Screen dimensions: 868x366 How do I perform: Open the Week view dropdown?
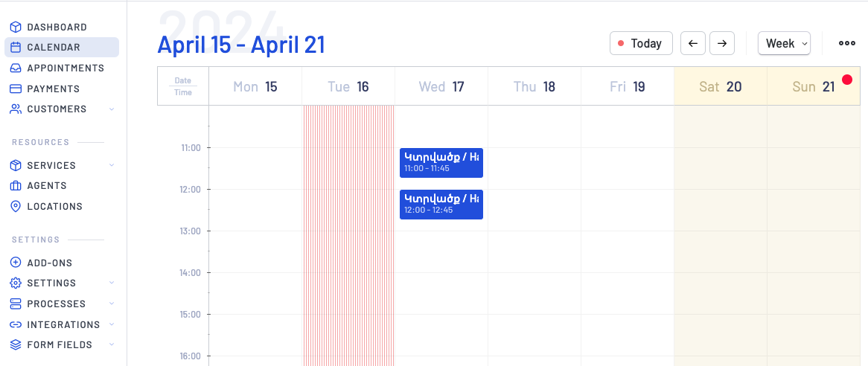tap(784, 43)
